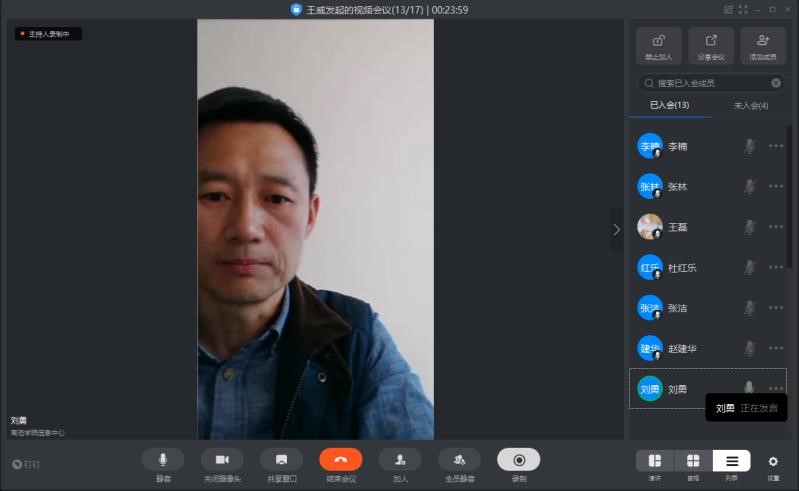Mute everyone with 全员静音

pyautogui.click(x=459, y=460)
